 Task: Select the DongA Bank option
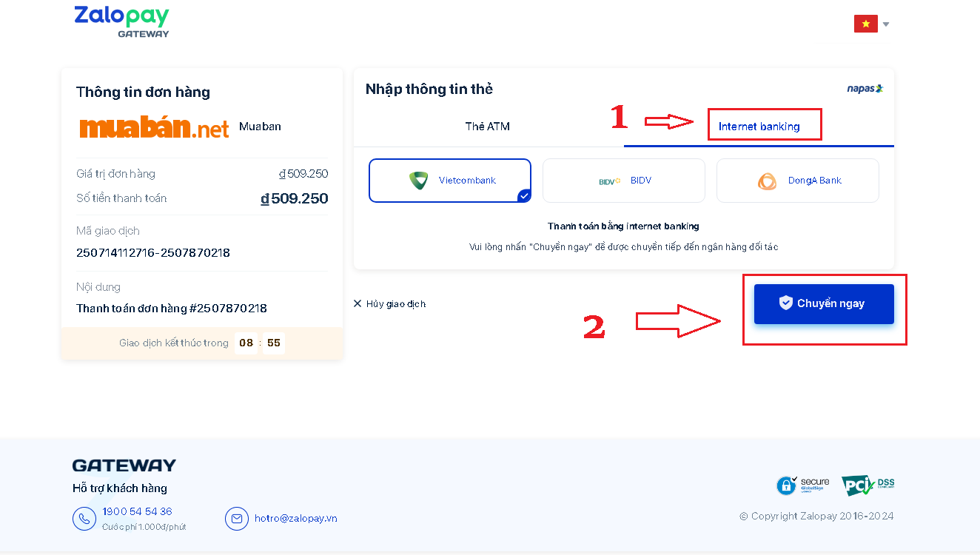pos(798,181)
